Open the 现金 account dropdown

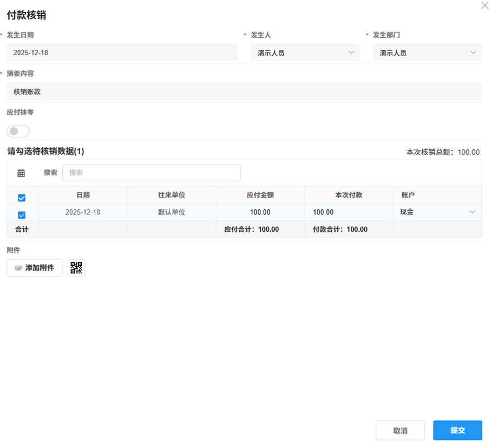(436, 212)
